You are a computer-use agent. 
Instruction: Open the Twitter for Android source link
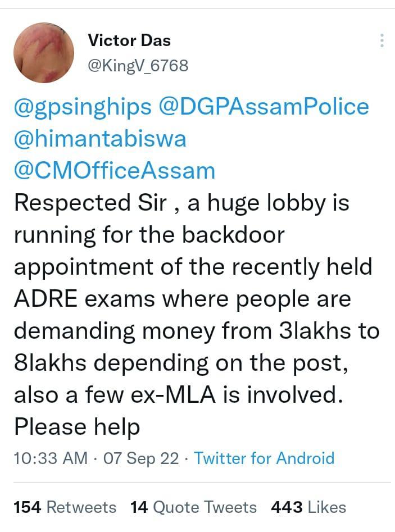point(264,458)
